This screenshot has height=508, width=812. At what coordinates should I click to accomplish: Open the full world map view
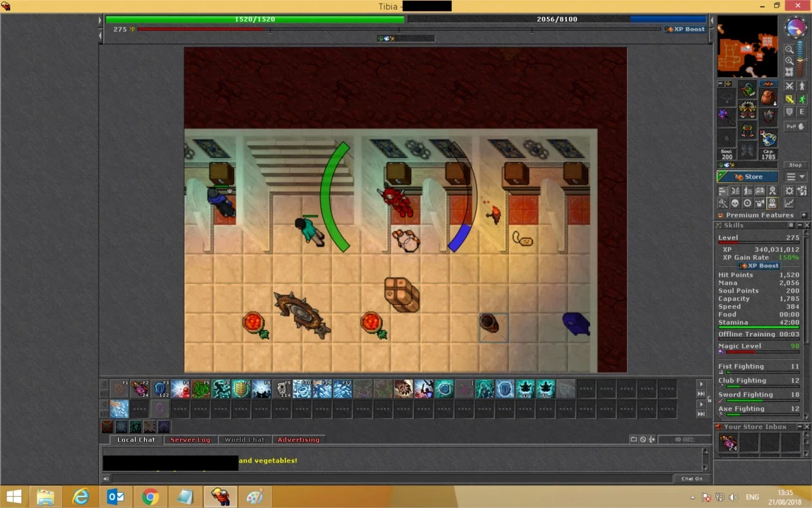(789, 72)
